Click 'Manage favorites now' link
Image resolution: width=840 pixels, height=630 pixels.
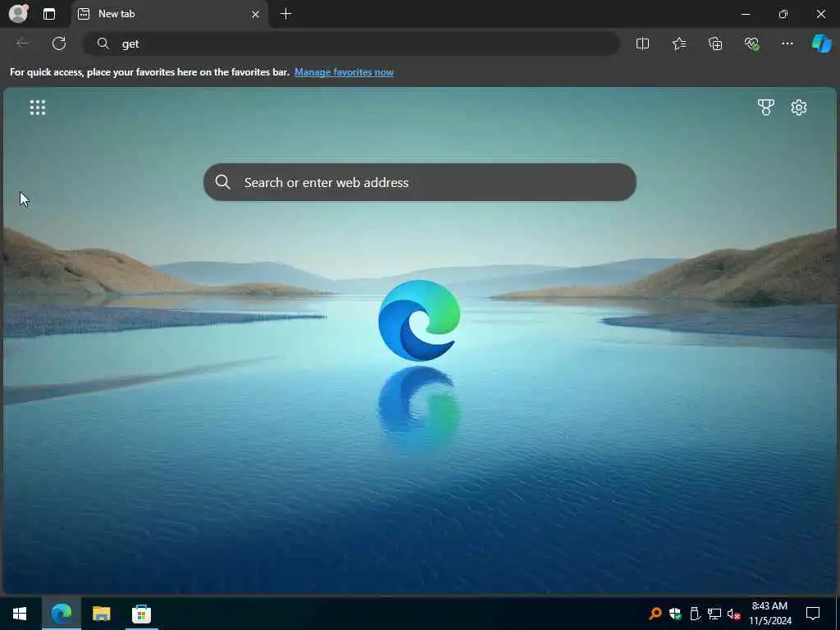pos(344,72)
